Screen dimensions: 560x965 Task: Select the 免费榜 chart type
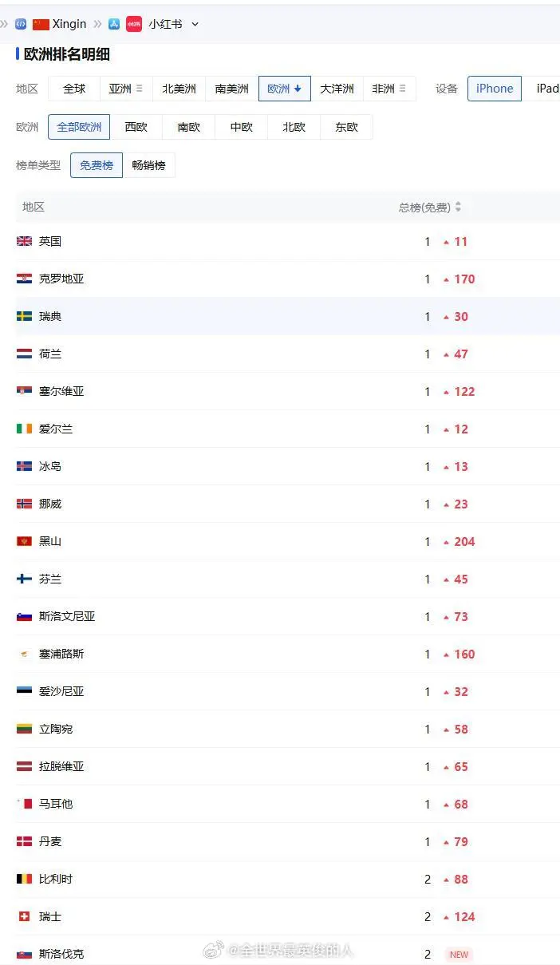97,165
